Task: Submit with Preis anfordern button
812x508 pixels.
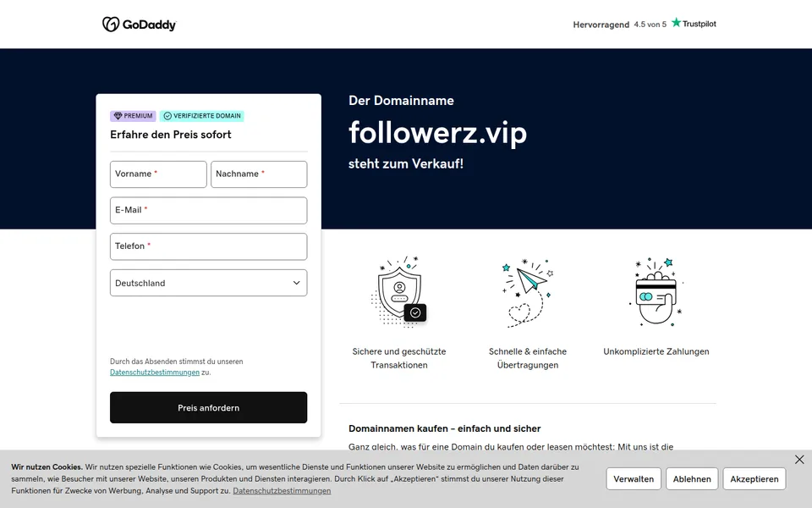Action: tap(208, 408)
